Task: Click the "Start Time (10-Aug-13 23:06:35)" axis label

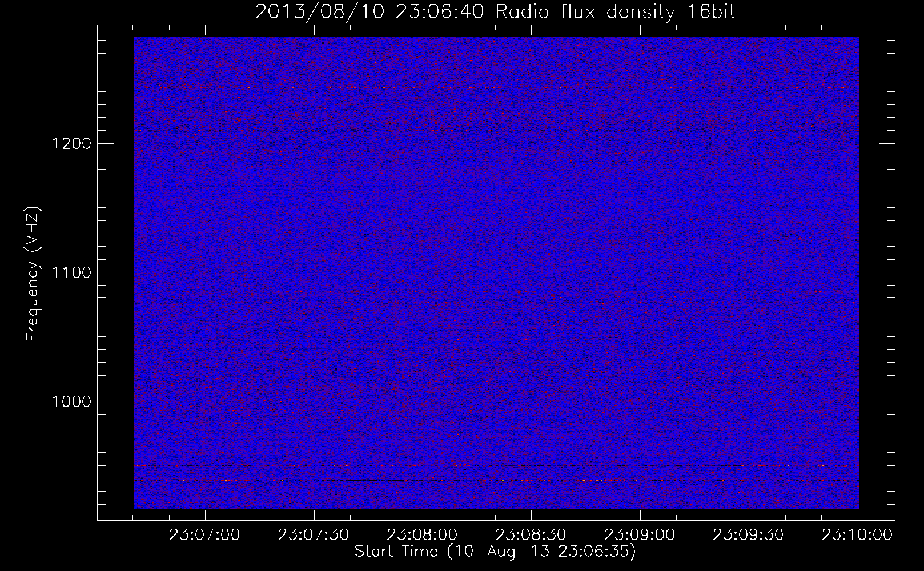Action: click(x=495, y=552)
